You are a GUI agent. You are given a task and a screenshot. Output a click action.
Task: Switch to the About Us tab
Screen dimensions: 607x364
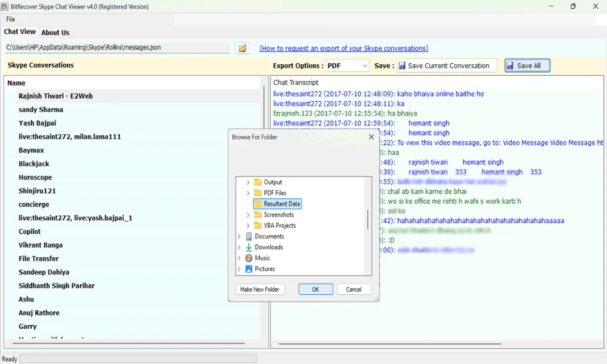(55, 33)
